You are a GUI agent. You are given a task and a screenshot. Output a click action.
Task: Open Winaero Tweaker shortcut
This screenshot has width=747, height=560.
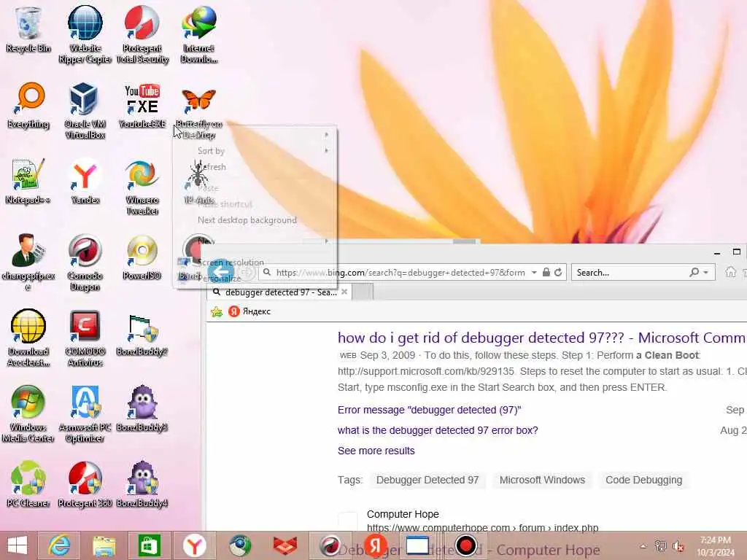142,187
